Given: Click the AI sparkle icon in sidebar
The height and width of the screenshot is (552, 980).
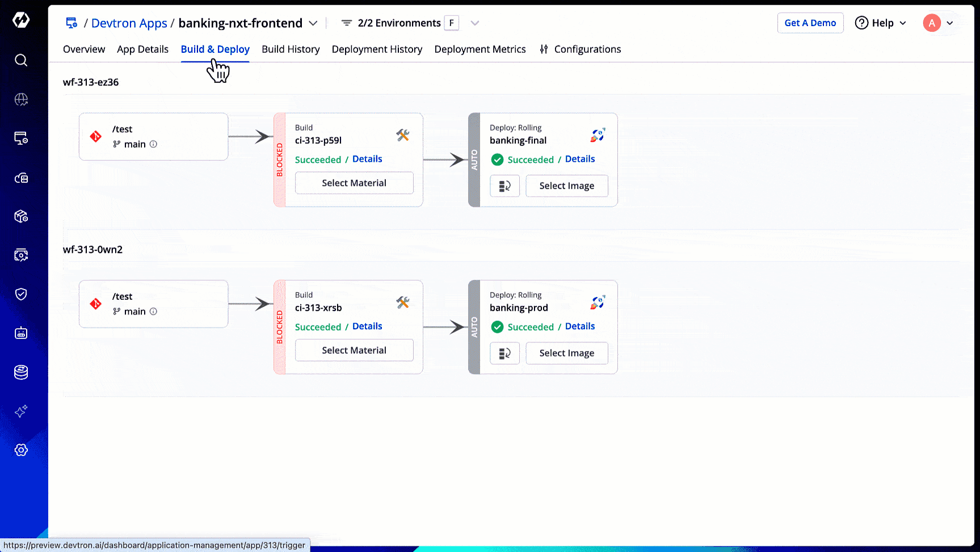Looking at the screenshot, I should [21, 411].
